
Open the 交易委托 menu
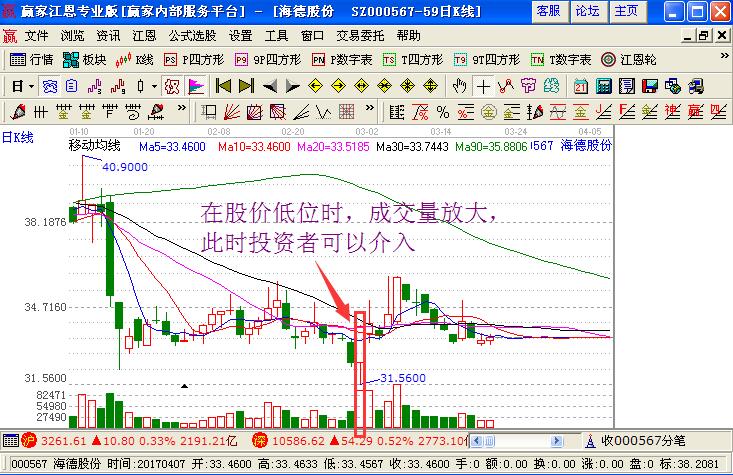(x=357, y=35)
